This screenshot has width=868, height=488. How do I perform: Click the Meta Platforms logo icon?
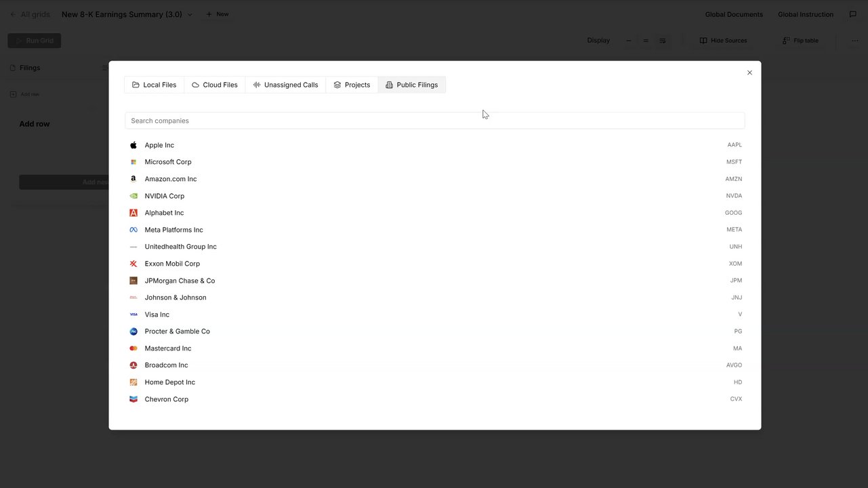[133, 230]
